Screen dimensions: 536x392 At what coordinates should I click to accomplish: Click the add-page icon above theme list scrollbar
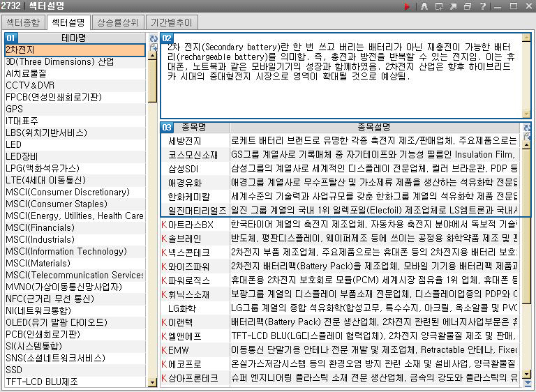tap(154, 47)
